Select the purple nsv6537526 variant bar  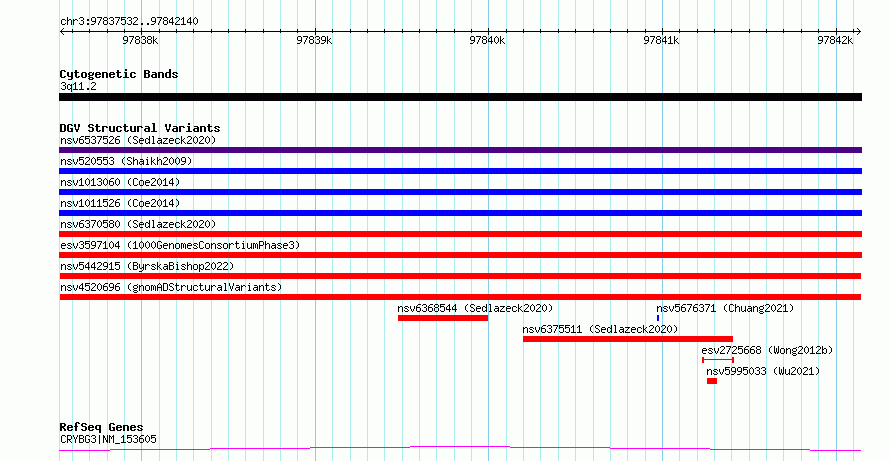pyautogui.click(x=460, y=150)
